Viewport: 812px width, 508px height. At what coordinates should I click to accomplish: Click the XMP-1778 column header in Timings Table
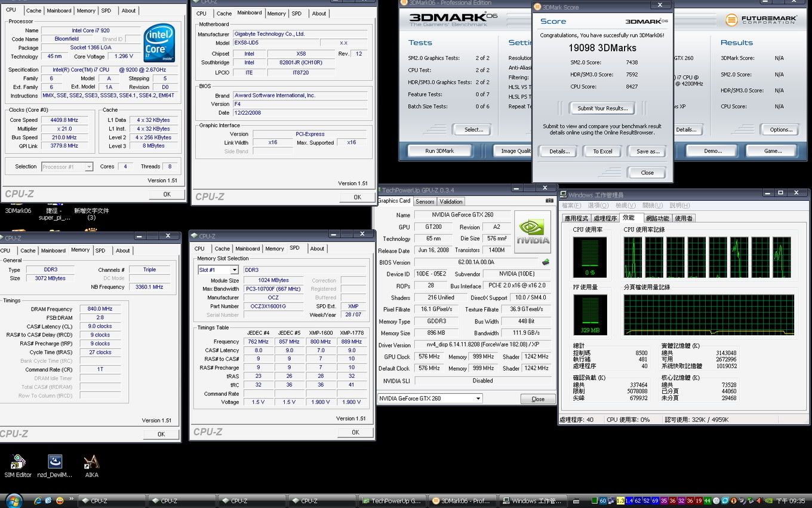tap(352, 333)
